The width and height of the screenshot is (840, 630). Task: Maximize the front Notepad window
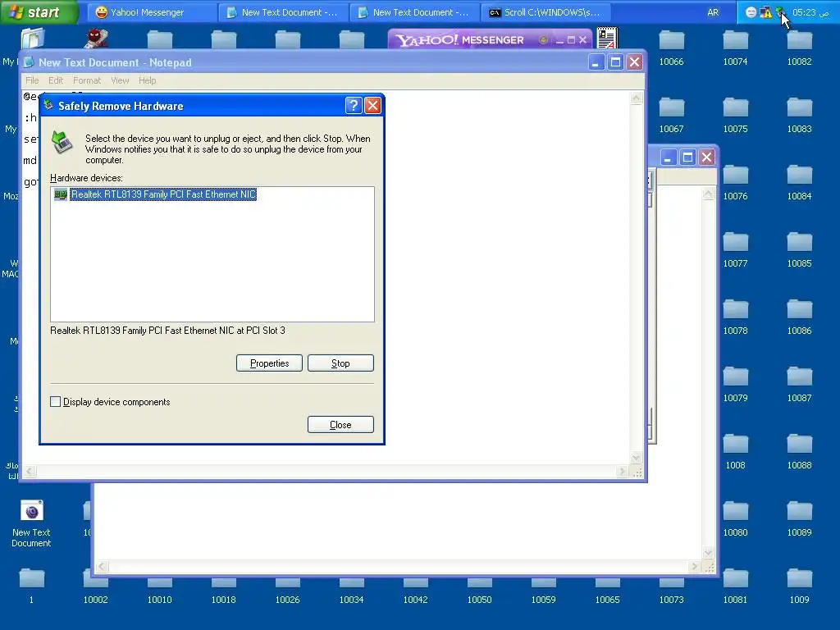point(615,62)
